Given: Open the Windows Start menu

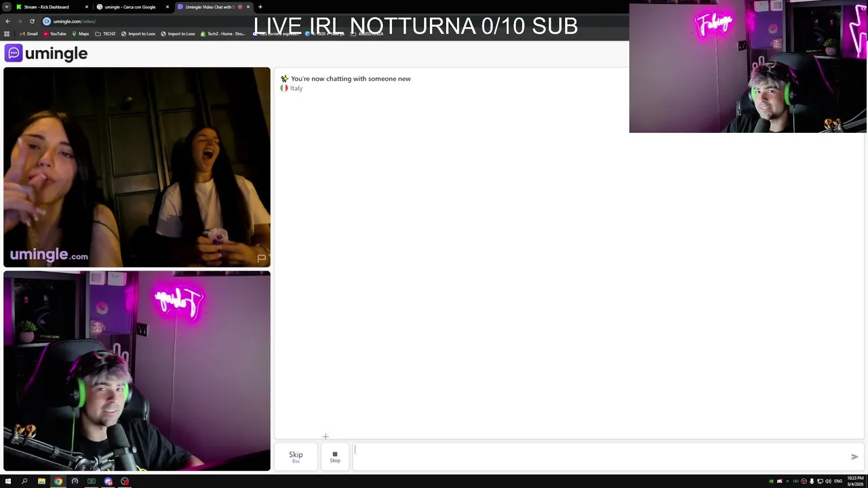Looking at the screenshot, I should pyautogui.click(x=8, y=481).
